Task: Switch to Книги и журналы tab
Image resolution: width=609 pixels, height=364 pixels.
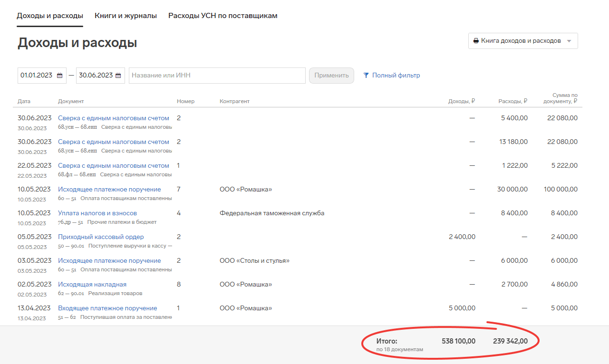Action: (x=126, y=16)
